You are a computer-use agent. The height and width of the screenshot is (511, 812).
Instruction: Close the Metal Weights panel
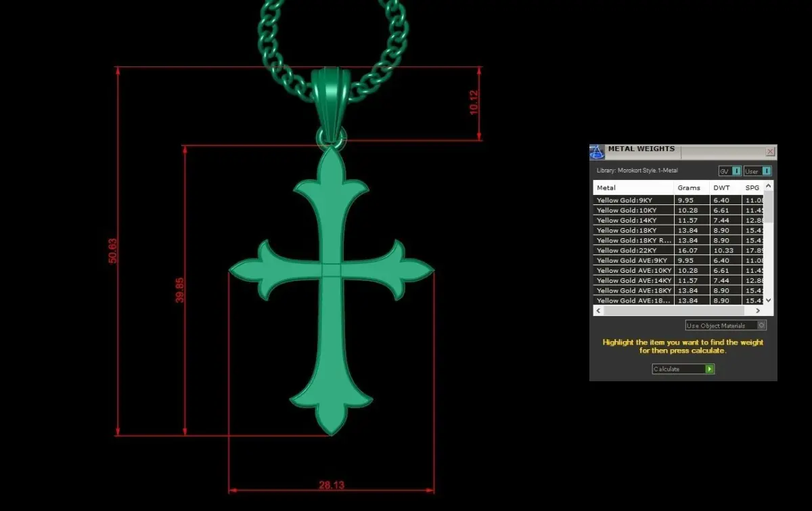pyautogui.click(x=770, y=152)
